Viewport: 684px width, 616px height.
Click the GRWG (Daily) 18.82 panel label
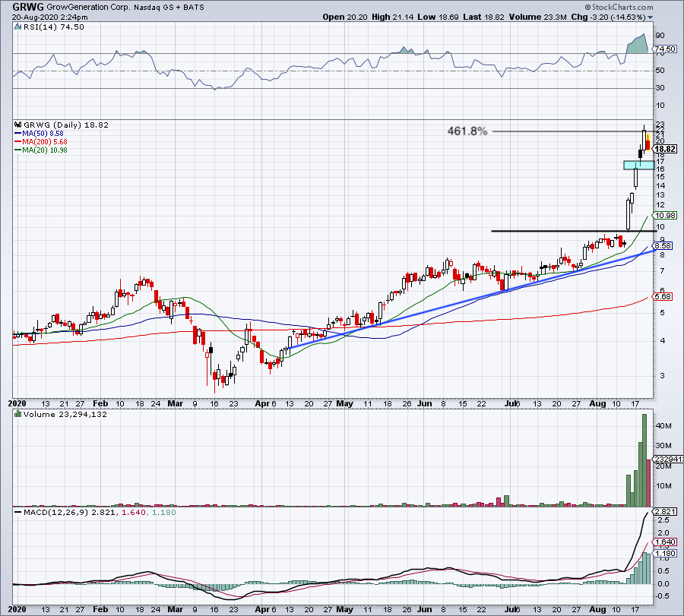point(66,125)
